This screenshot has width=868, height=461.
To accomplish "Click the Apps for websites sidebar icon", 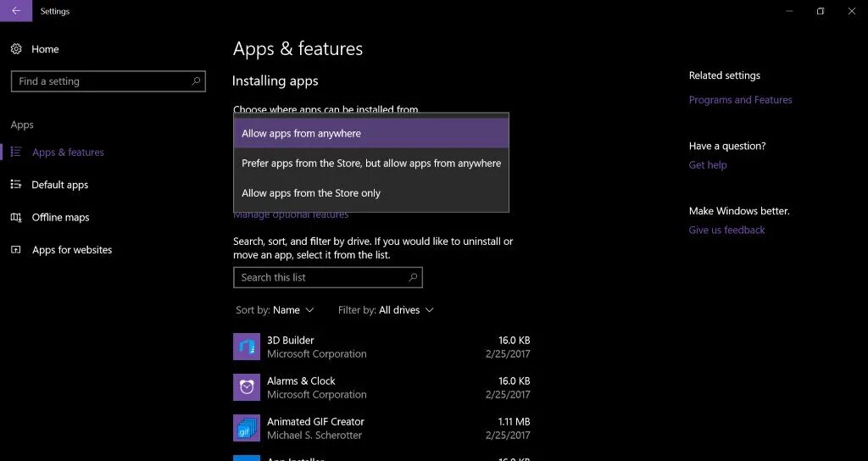I will [x=16, y=250].
